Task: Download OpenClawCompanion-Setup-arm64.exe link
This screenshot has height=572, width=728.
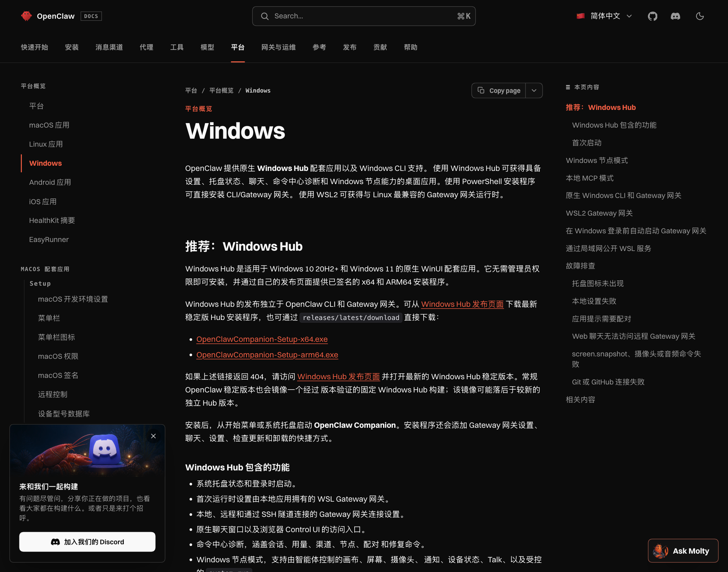Action: coord(267,355)
